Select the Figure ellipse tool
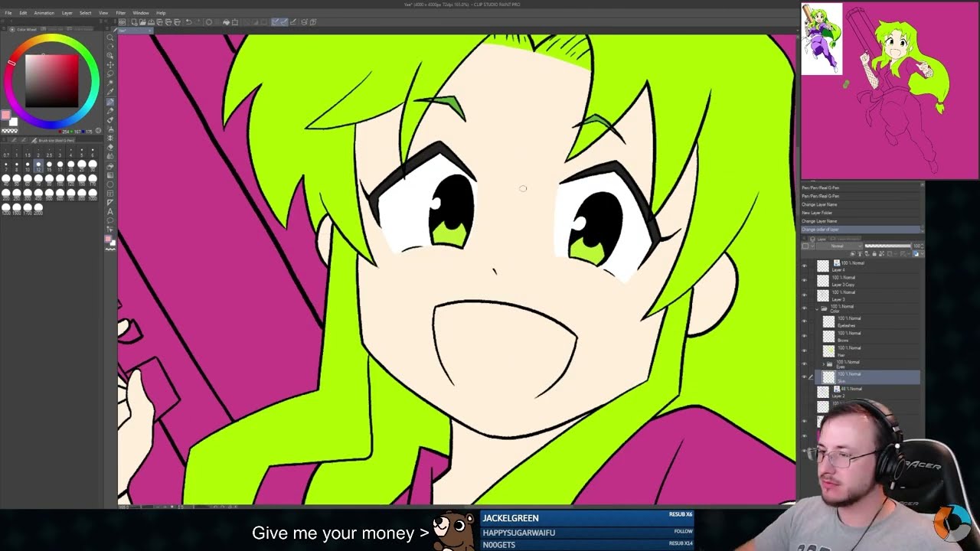 pos(110,184)
